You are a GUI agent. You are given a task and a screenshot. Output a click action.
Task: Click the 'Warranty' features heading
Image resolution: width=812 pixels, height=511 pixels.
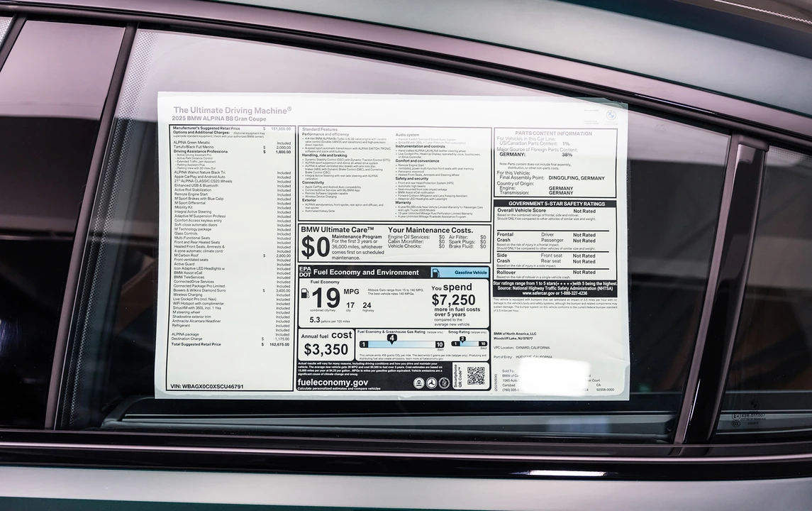click(x=403, y=203)
